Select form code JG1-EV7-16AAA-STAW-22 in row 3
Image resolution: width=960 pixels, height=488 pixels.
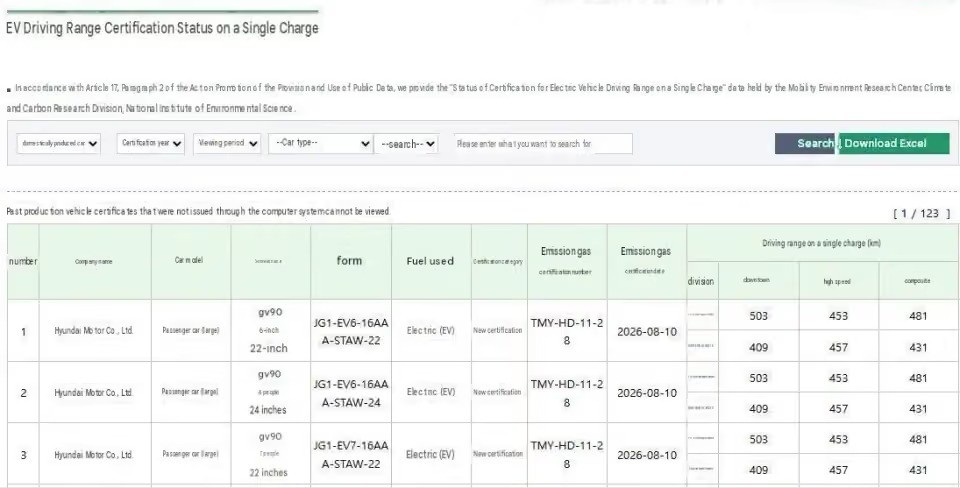[351, 455]
